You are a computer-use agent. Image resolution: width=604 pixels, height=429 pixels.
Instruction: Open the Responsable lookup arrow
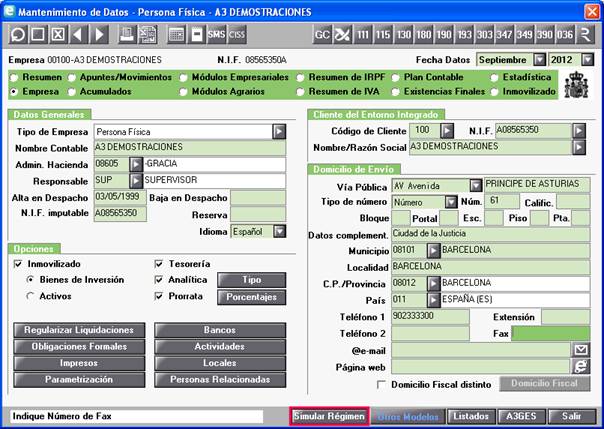[136, 181]
